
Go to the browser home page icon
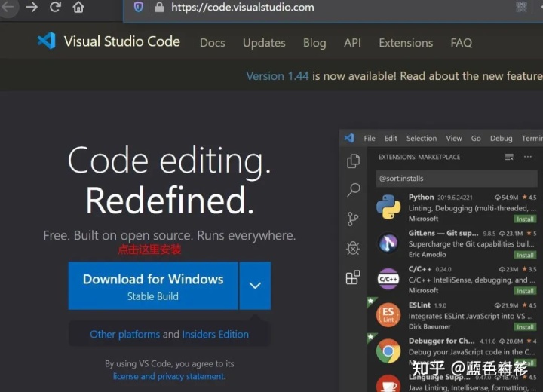[78, 7]
